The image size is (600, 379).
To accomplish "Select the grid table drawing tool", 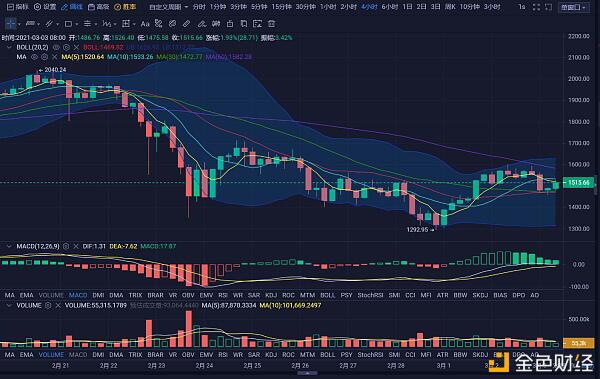I will tap(126, 24).
